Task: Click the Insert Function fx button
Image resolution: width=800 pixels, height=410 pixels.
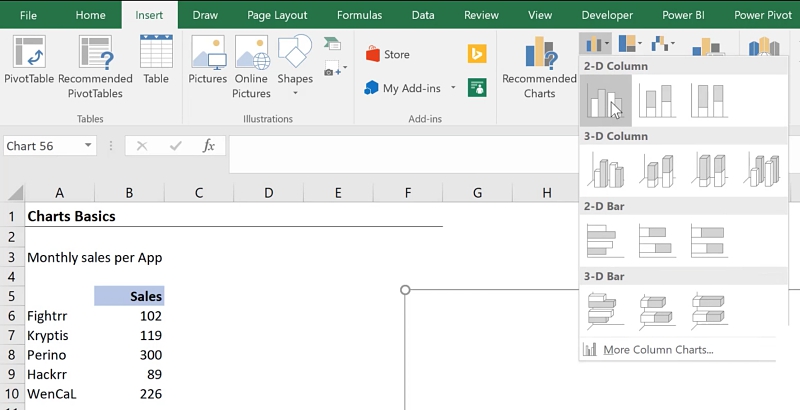Action: coord(209,146)
